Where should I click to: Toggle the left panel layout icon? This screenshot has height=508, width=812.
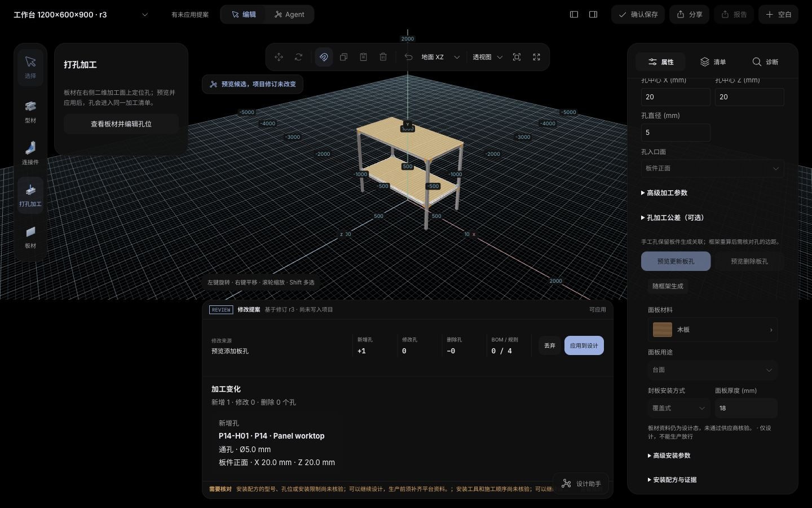pos(574,15)
